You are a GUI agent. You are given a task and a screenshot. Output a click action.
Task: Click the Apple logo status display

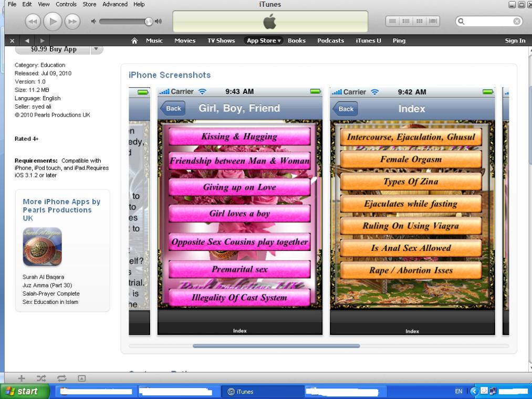[270, 22]
